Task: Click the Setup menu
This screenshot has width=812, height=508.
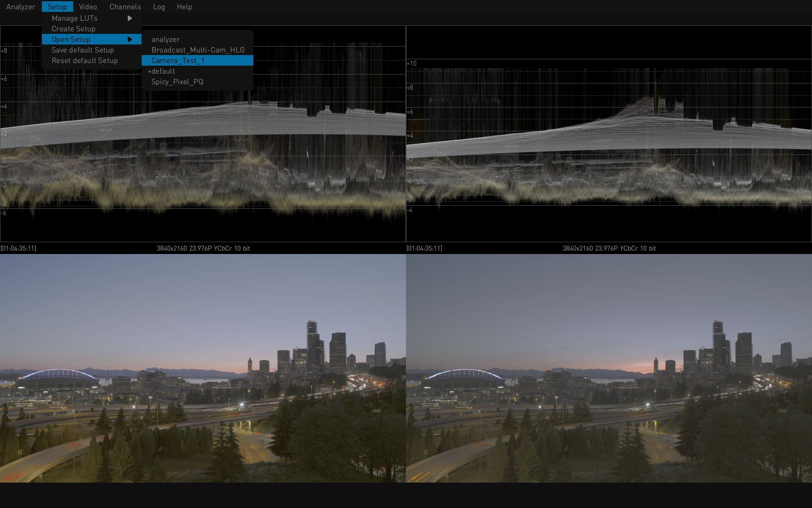Action: pos(57,7)
